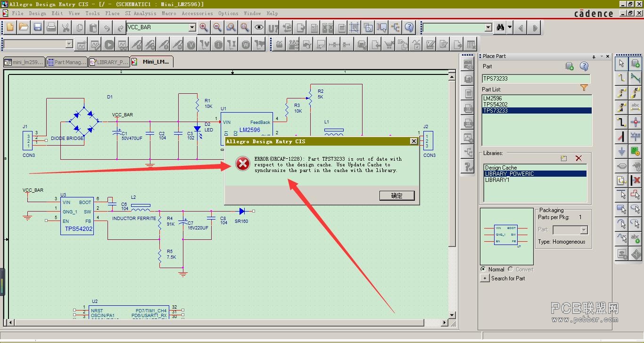The height and width of the screenshot is (343, 644).
Task: Click the 确定 button in error dialog
Action: click(397, 196)
